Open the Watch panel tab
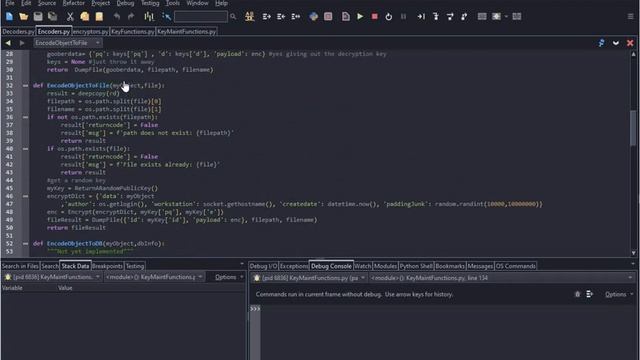This screenshot has height=360, width=640. (x=362, y=266)
